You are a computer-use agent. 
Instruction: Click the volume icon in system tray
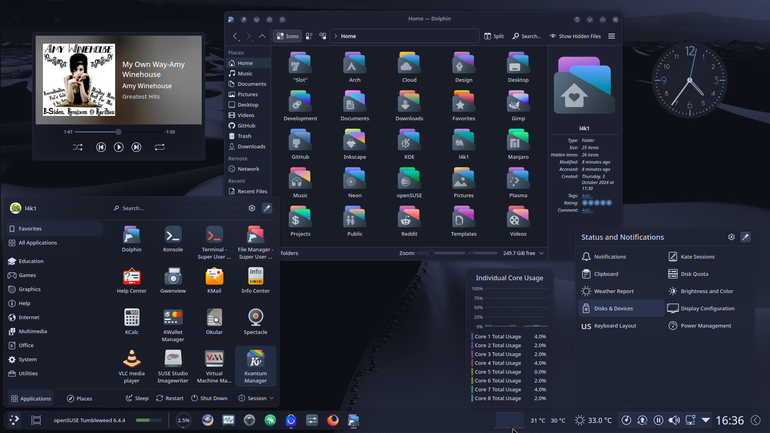(x=674, y=420)
